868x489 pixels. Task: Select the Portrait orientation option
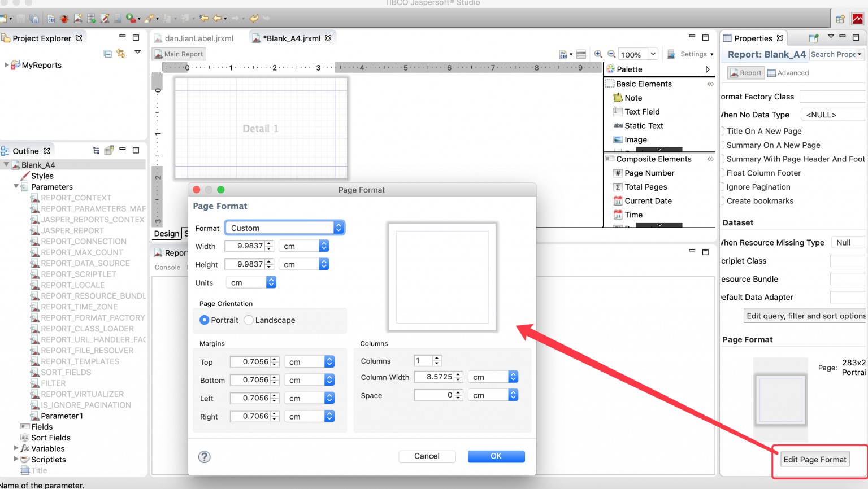[205, 320]
